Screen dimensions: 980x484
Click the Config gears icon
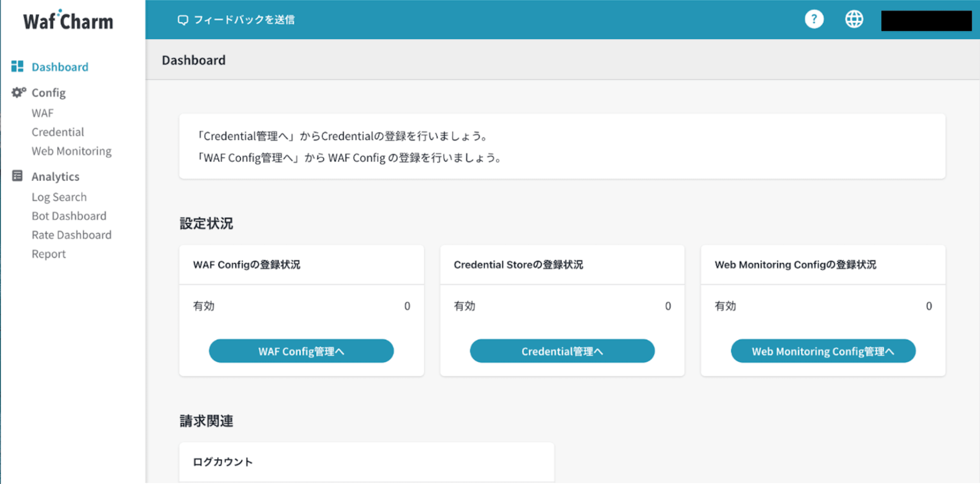(19, 93)
